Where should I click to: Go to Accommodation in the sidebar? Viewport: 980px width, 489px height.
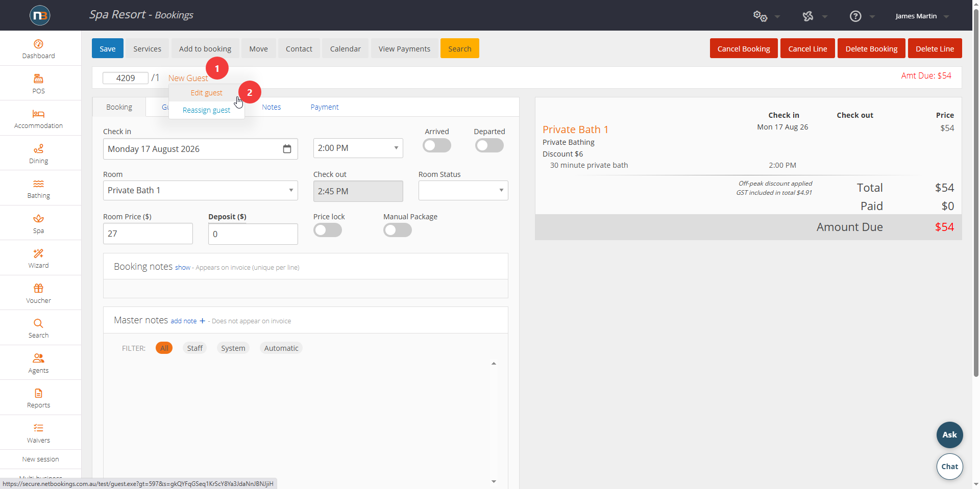coord(38,119)
